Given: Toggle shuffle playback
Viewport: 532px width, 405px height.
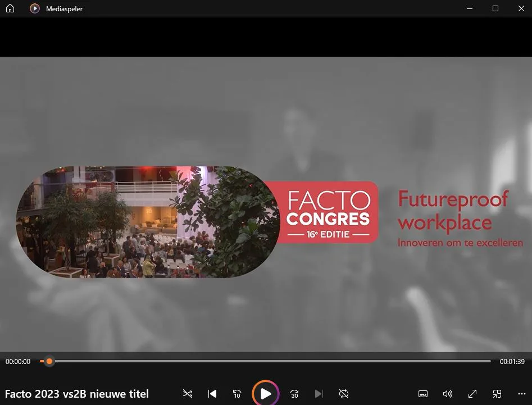Looking at the screenshot, I should pos(187,393).
